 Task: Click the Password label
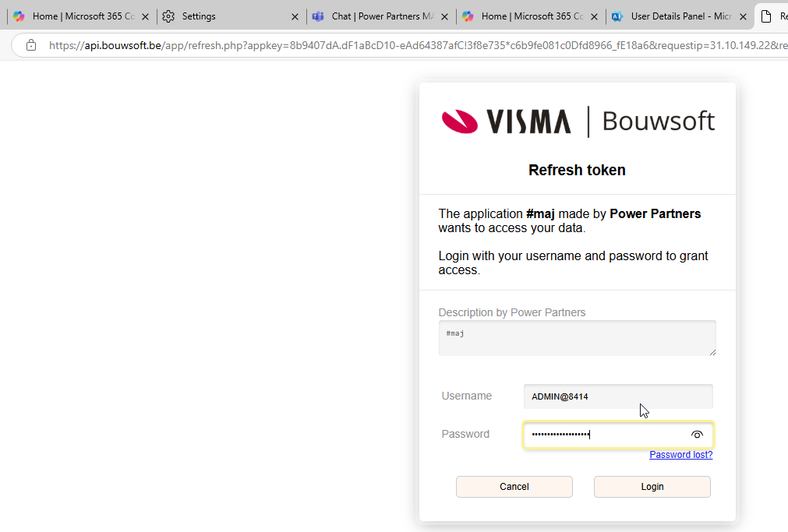pyautogui.click(x=465, y=434)
